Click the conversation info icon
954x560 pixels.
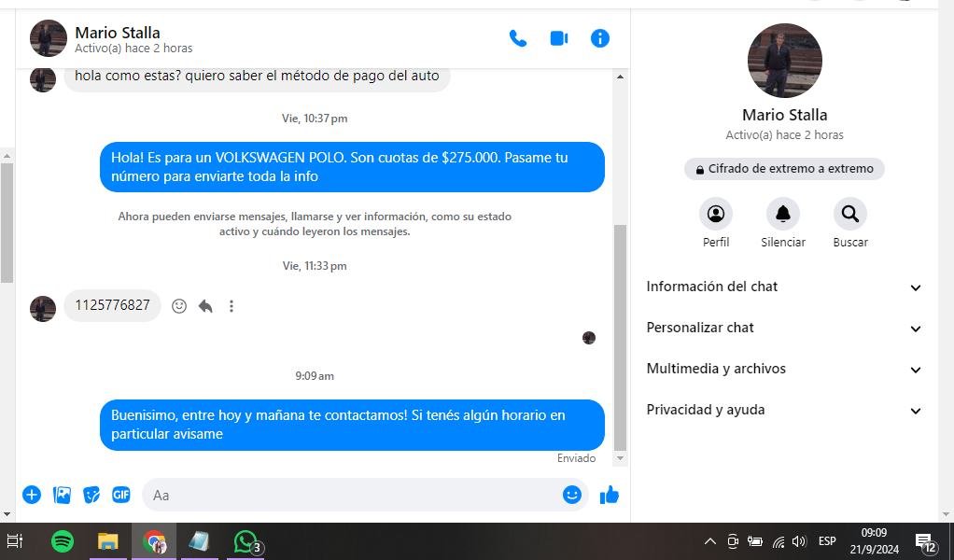coord(600,38)
